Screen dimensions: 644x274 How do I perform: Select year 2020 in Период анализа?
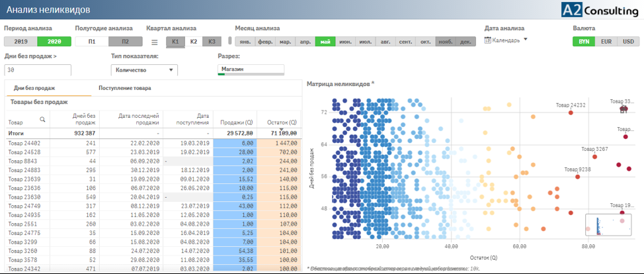coord(54,42)
